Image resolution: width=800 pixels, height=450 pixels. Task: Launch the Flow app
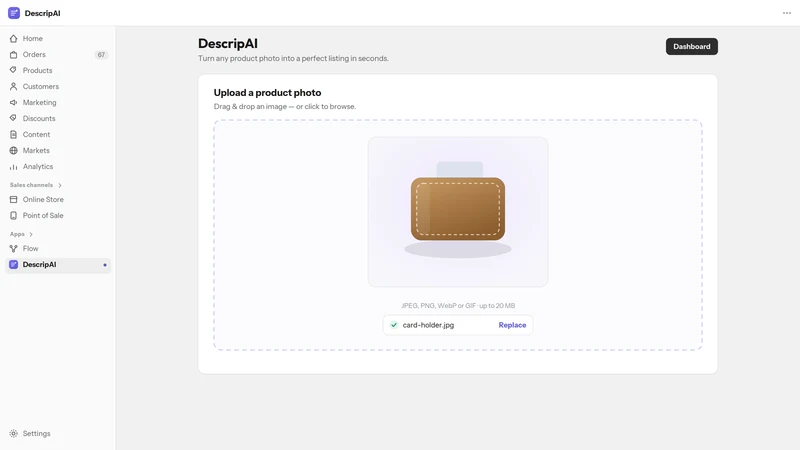pyautogui.click(x=58, y=248)
